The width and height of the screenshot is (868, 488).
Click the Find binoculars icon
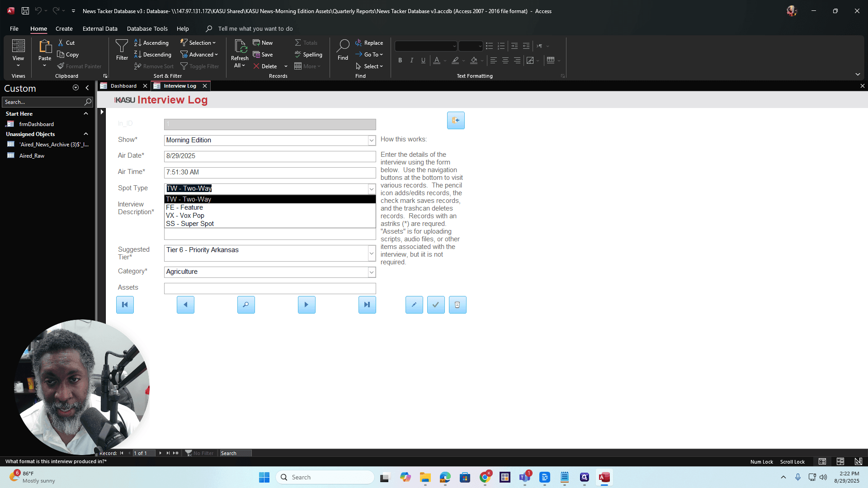click(x=343, y=50)
